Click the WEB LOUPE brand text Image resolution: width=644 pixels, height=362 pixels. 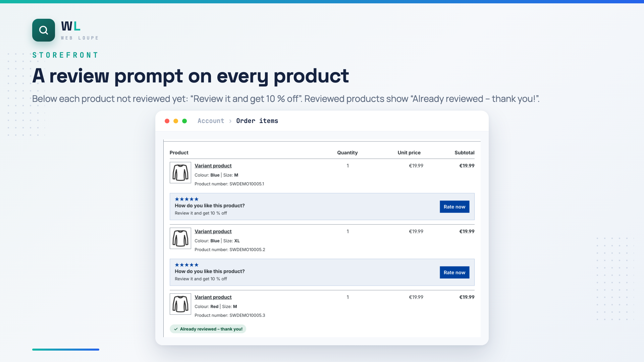point(80,38)
